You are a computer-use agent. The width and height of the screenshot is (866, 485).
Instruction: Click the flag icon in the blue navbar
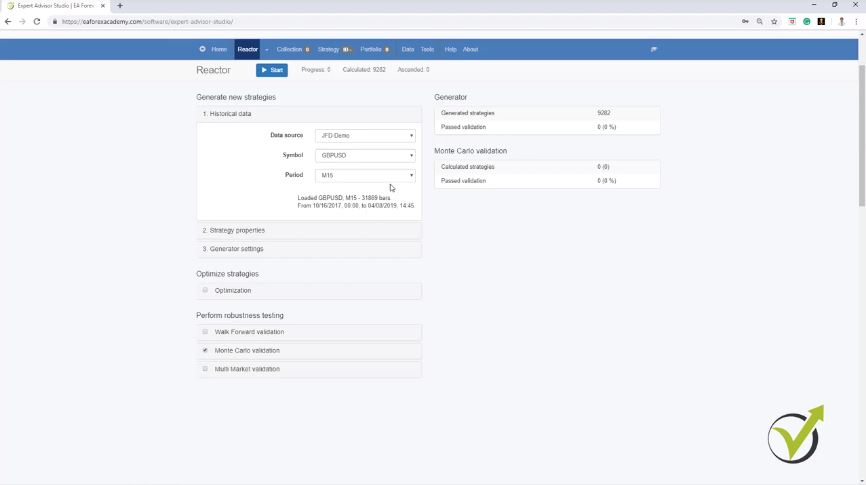tap(654, 49)
